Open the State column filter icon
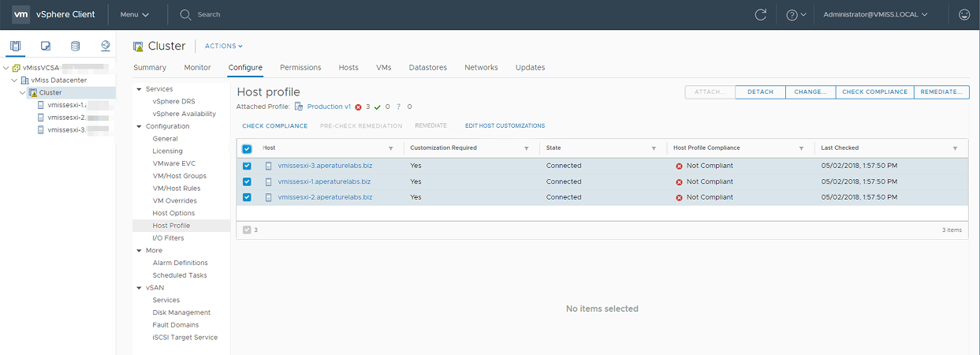The image size is (980, 355). pyautogui.click(x=654, y=148)
